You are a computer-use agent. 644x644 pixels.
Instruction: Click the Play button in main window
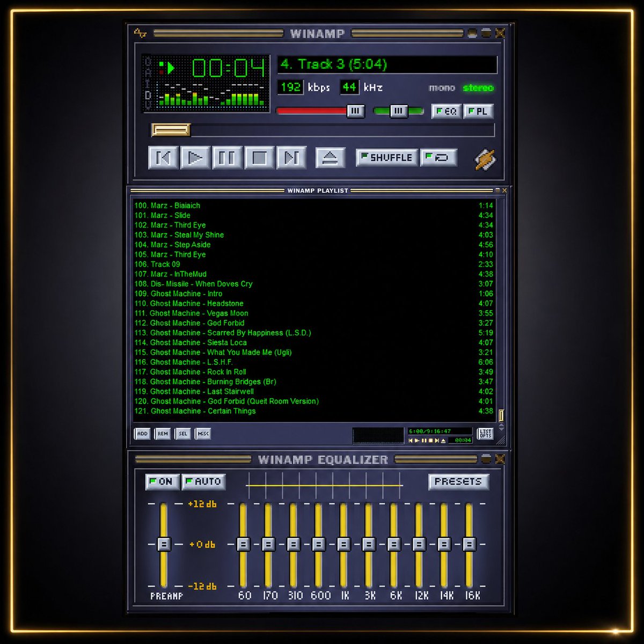195,158
